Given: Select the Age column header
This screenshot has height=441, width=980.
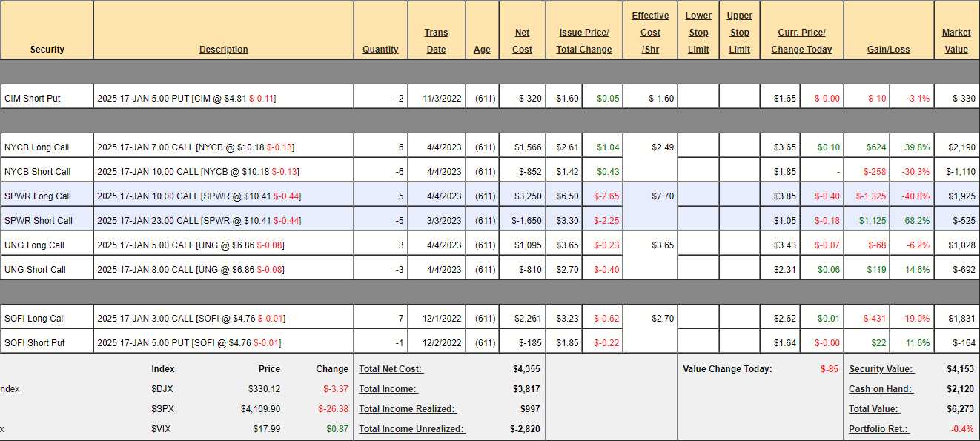Looking at the screenshot, I should pos(482,50).
